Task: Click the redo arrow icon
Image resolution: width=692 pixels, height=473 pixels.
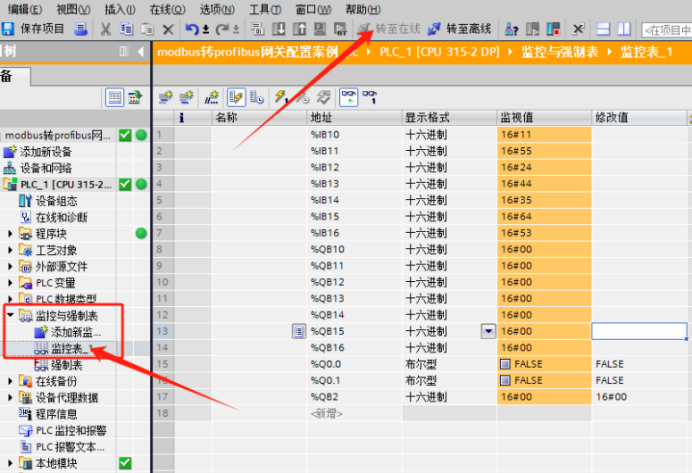Action: click(x=222, y=29)
